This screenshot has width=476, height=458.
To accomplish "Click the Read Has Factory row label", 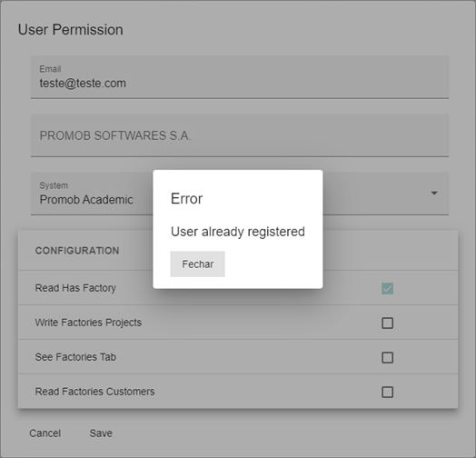I will (x=75, y=288).
